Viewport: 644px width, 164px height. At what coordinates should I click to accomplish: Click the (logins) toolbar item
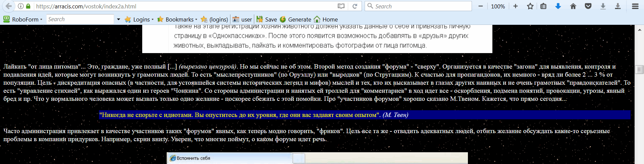pos(214,19)
